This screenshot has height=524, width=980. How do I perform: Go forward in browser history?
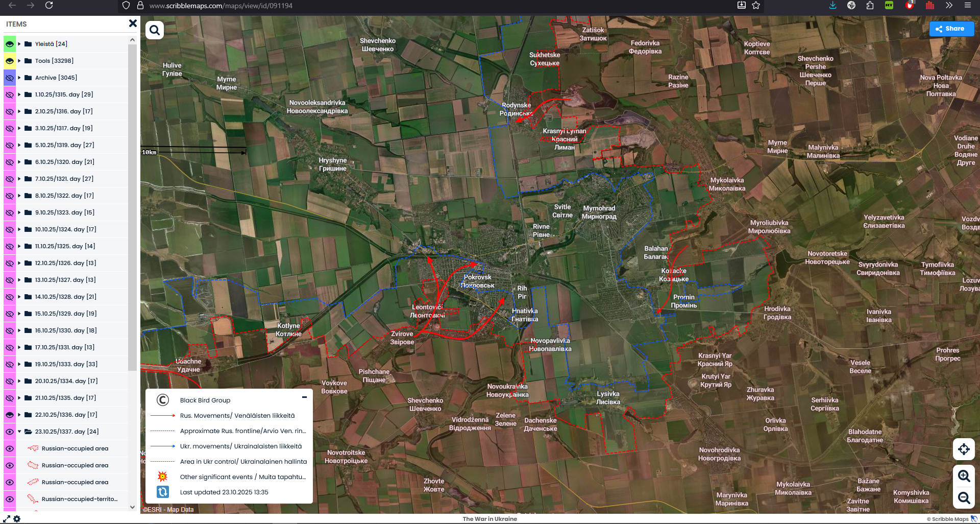click(31, 5)
